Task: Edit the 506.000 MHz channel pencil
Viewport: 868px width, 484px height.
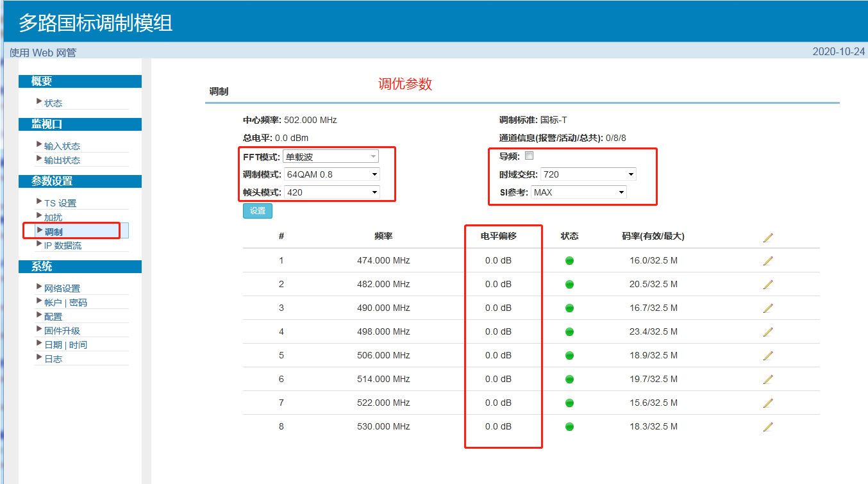Action: pyautogui.click(x=768, y=356)
